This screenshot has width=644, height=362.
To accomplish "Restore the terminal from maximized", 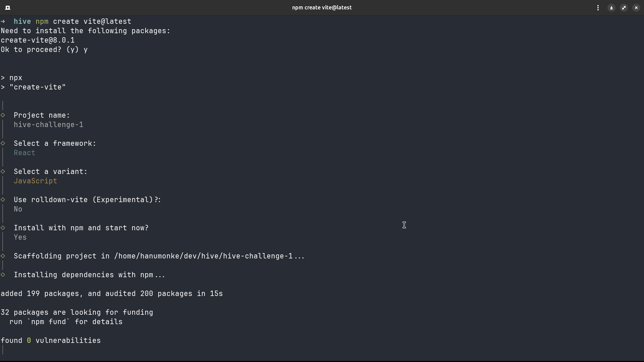I will coord(624,7).
